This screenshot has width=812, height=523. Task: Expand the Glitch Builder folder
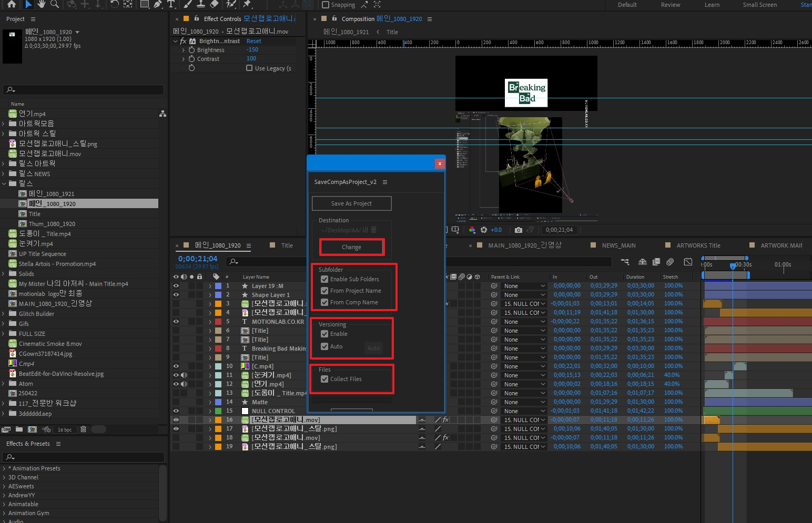tap(4, 314)
